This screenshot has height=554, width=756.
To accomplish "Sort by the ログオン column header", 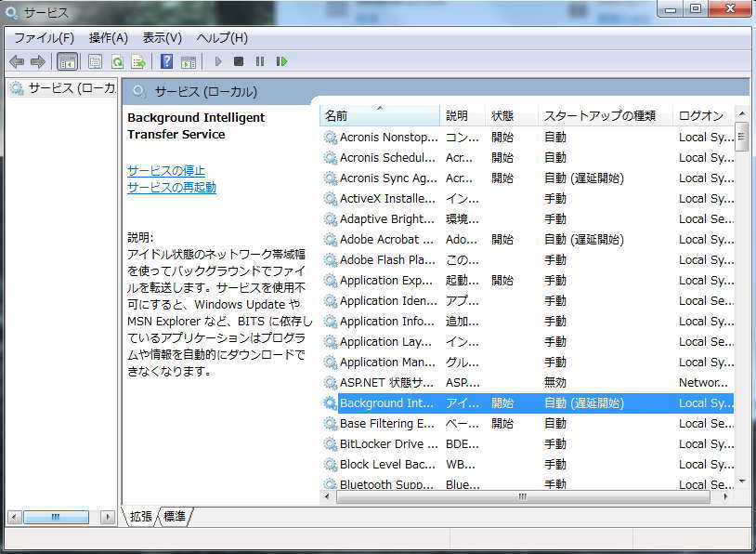I will point(704,116).
